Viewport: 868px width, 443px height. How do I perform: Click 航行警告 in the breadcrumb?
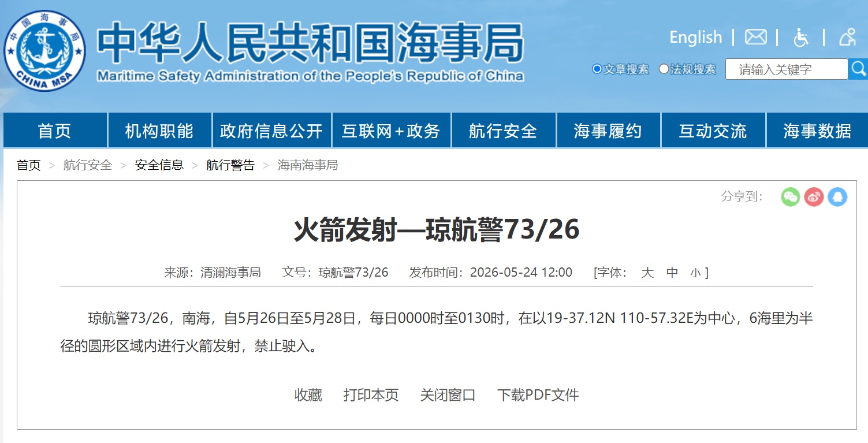pyautogui.click(x=230, y=165)
